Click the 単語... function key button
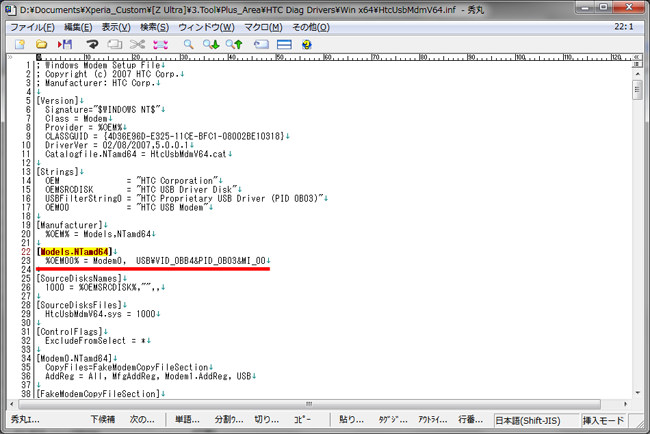 (187, 419)
